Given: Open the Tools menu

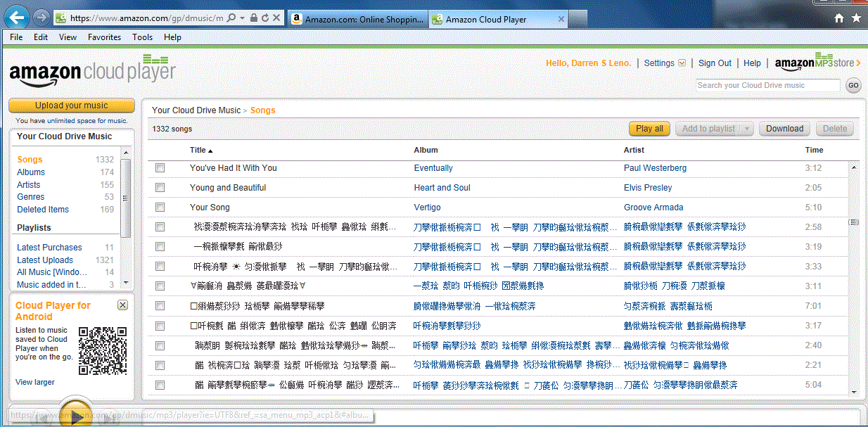Looking at the screenshot, I should tap(142, 37).
